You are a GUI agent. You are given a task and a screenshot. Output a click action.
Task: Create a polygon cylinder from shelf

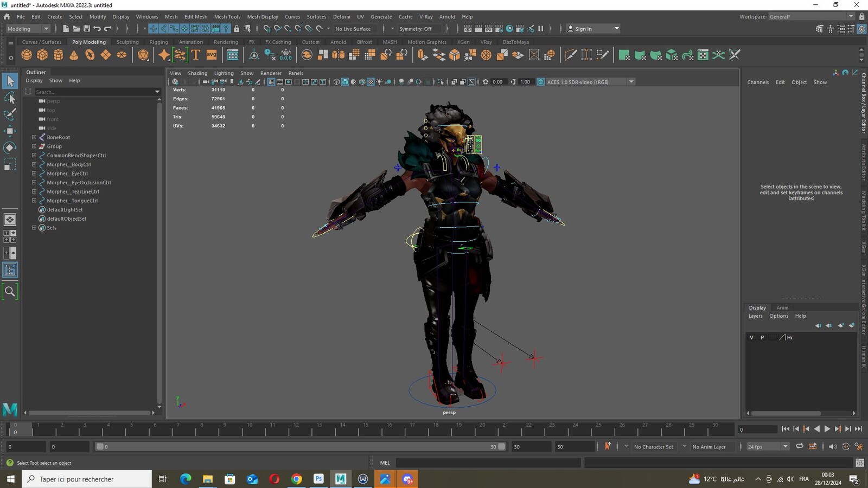(x=58, y=55)
